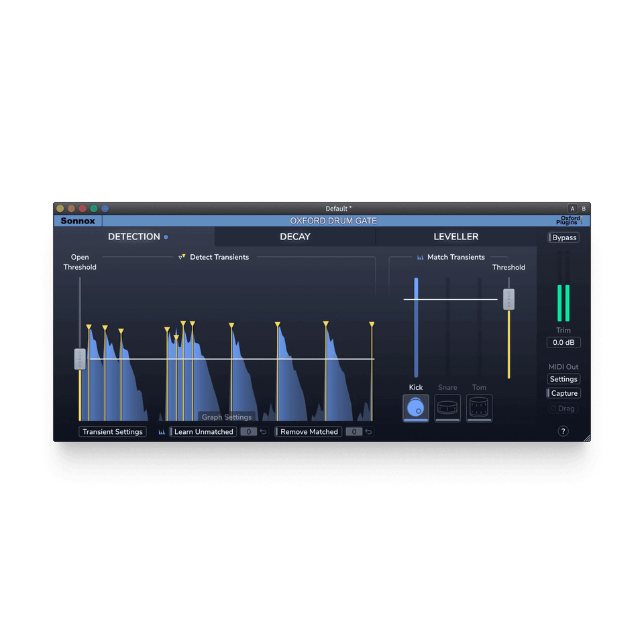This screenshot has width=644, height=644.
Task: Click the Kick match level bar
Action: pos(416,327)
